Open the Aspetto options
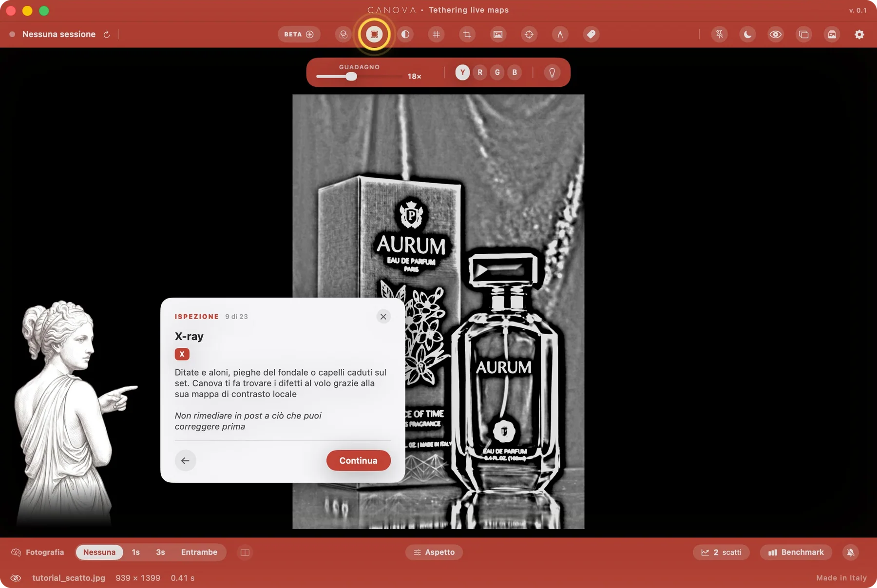The width and height of the screenshot is (877, 588). pyautogui.click(x=434, y=552)
